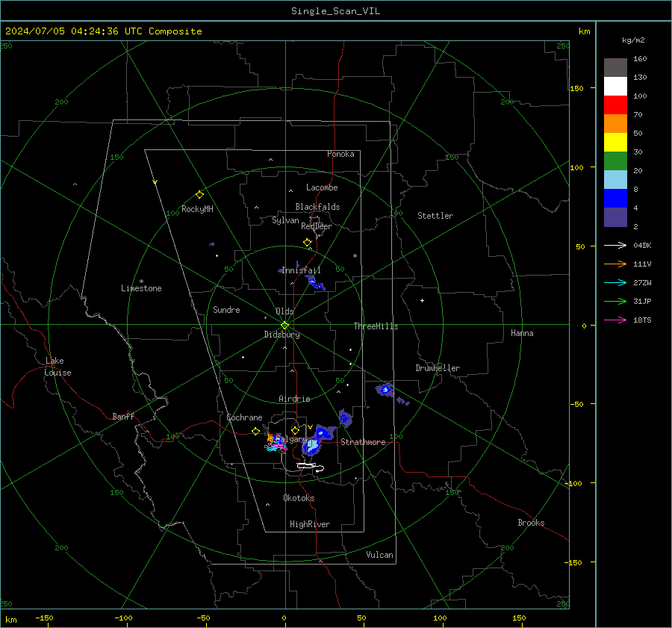Screen dimensions: 672x628
Task: Click the Olds label
Action: coord(284,311)
